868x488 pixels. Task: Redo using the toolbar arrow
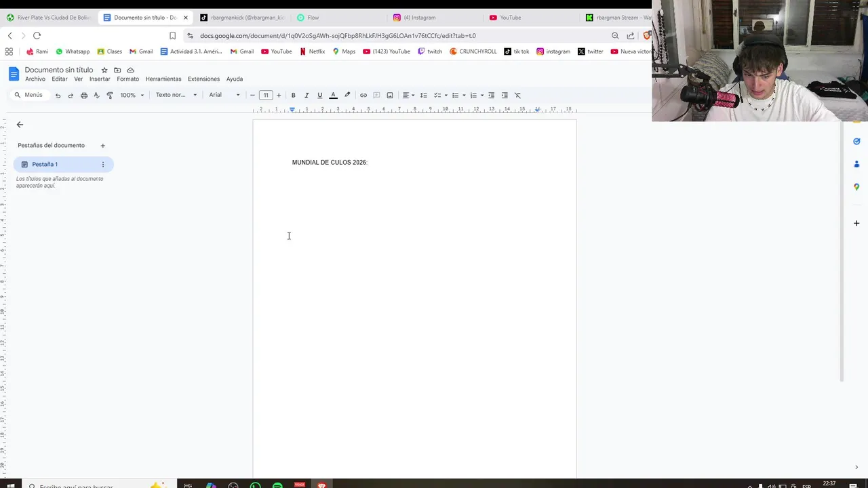point(71,96)
